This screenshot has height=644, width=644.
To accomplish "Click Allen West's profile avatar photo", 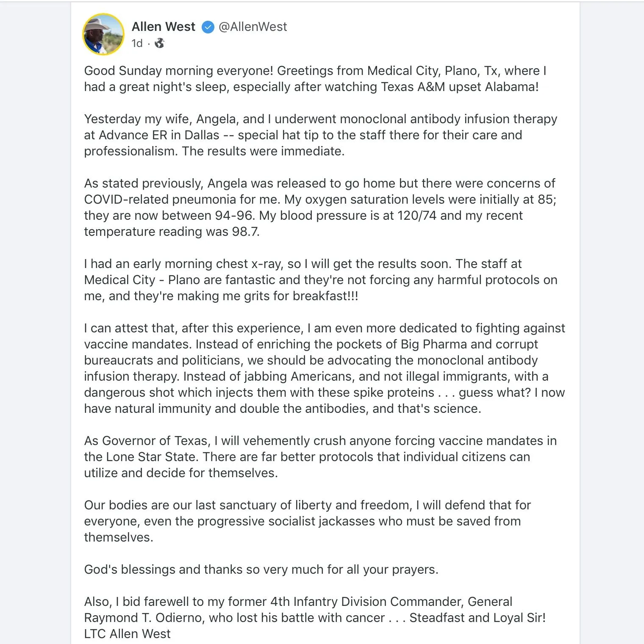I will pos(103,34).
